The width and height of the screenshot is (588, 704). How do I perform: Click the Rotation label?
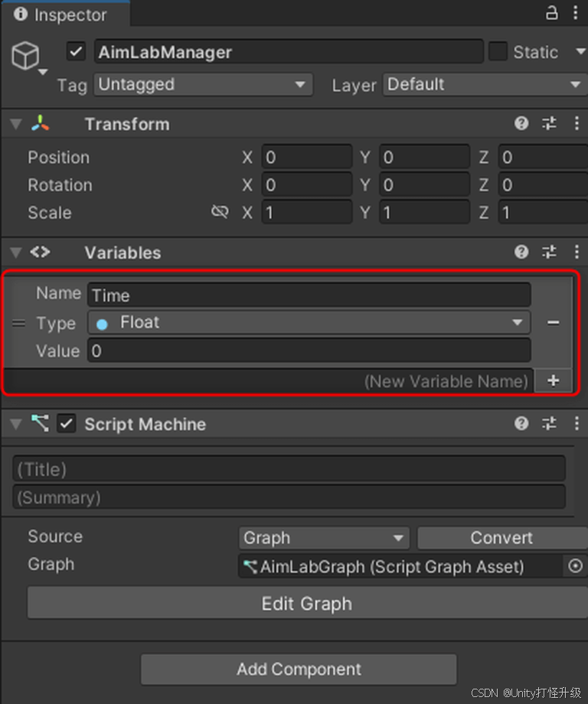click(x=60, y=185)
